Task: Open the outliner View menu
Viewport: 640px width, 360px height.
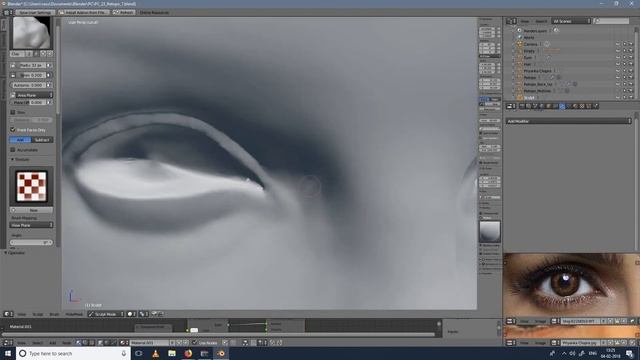Action: click(525, 21)
